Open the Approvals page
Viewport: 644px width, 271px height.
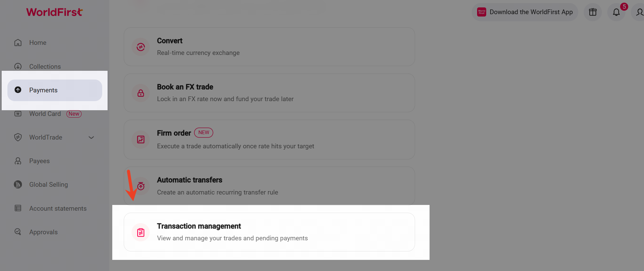[x=43, y=232]
